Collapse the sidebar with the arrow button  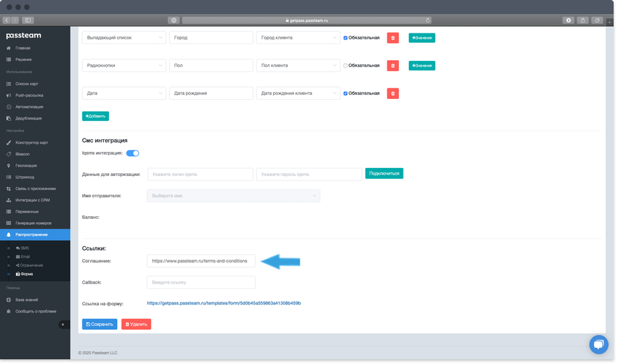click(x=63, y=325)
